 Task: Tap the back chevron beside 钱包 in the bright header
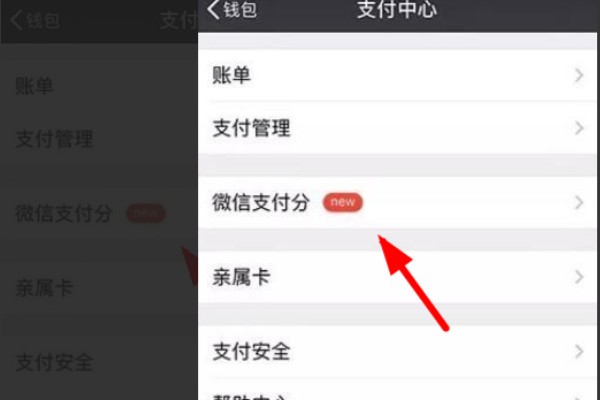214,9
